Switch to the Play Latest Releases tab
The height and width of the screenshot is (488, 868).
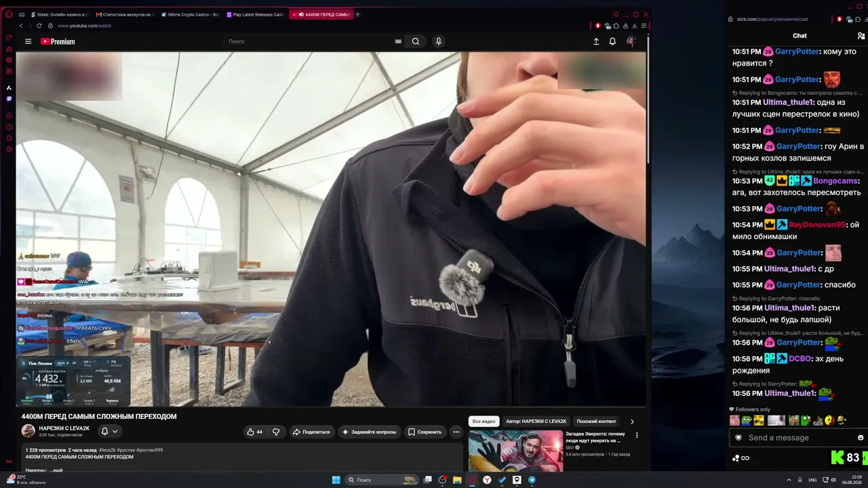pos(256,14)
